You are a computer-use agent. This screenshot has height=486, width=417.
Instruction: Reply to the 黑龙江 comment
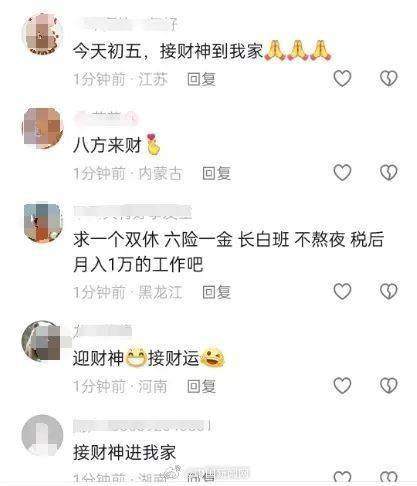pos(216,292)
